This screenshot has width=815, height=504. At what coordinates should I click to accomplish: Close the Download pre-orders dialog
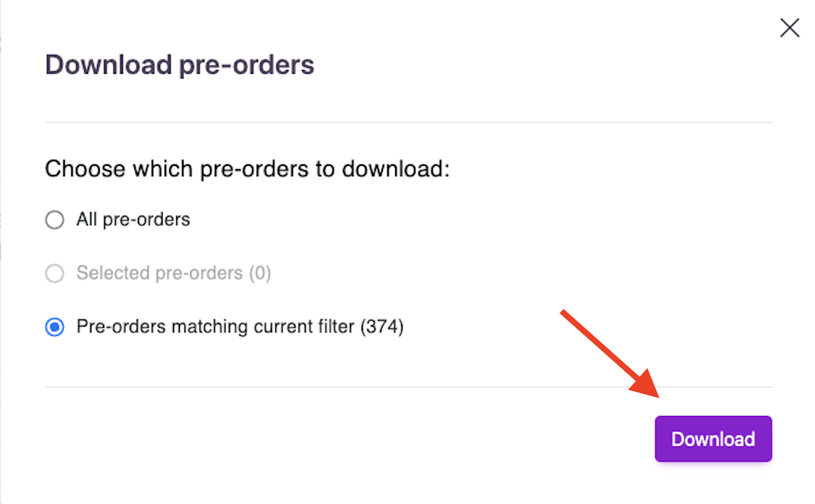(x=789, y=28)
